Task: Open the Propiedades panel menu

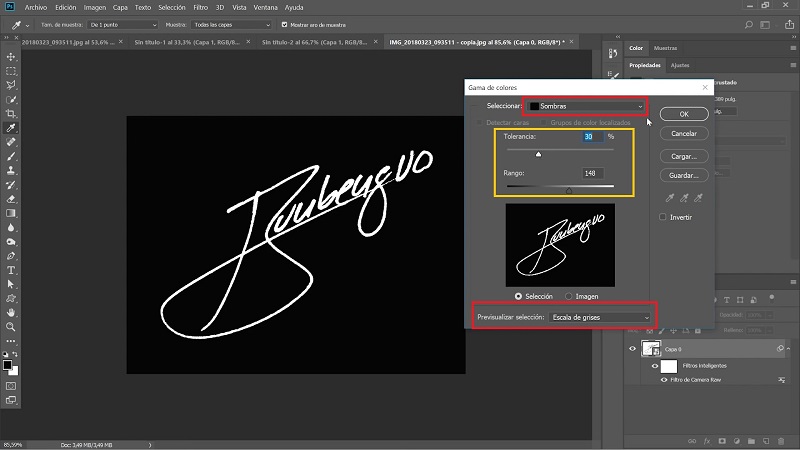Action: pos(793,65)
